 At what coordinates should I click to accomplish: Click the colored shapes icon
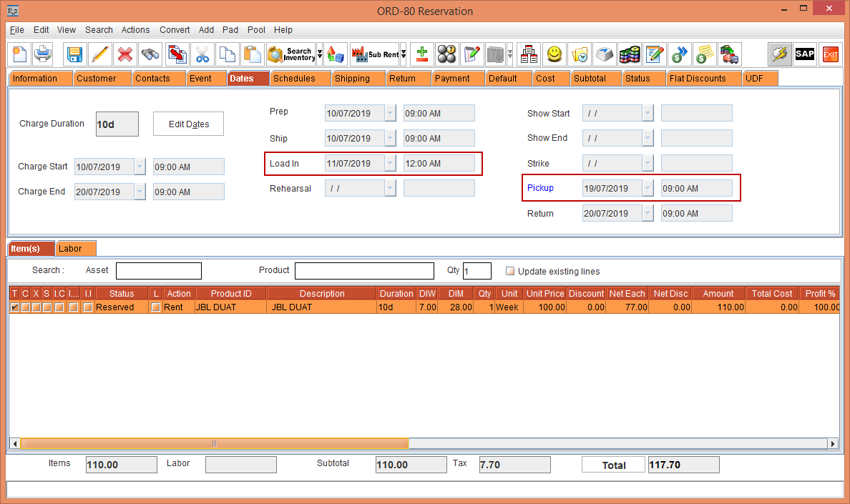(x=336, y=54)
